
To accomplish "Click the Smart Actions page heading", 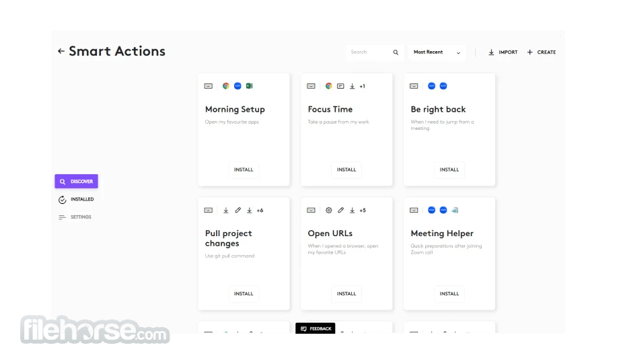I will click(117, 51).
